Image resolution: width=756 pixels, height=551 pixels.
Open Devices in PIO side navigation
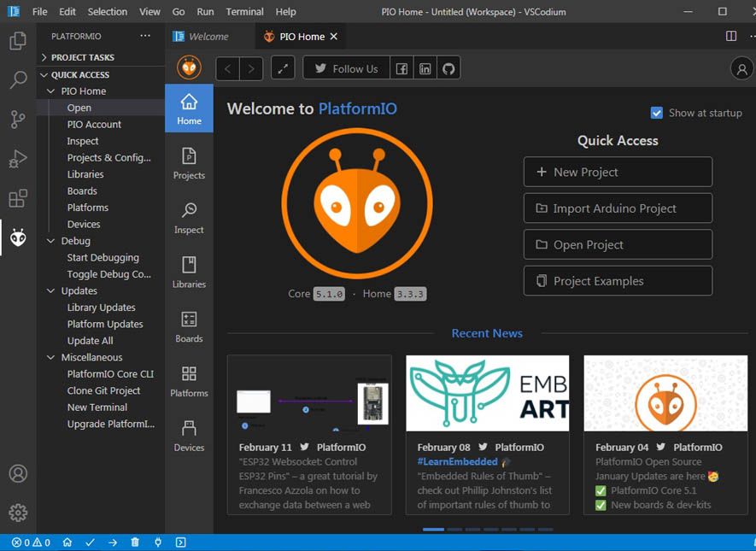189,436
